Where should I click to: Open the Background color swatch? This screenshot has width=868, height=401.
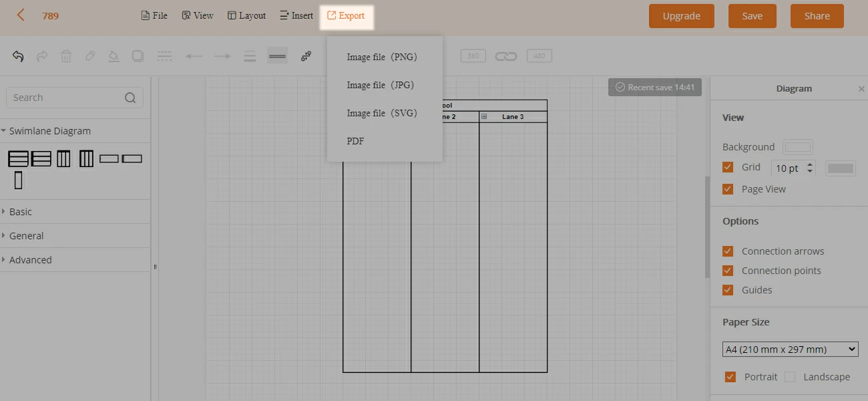(798, 147)
